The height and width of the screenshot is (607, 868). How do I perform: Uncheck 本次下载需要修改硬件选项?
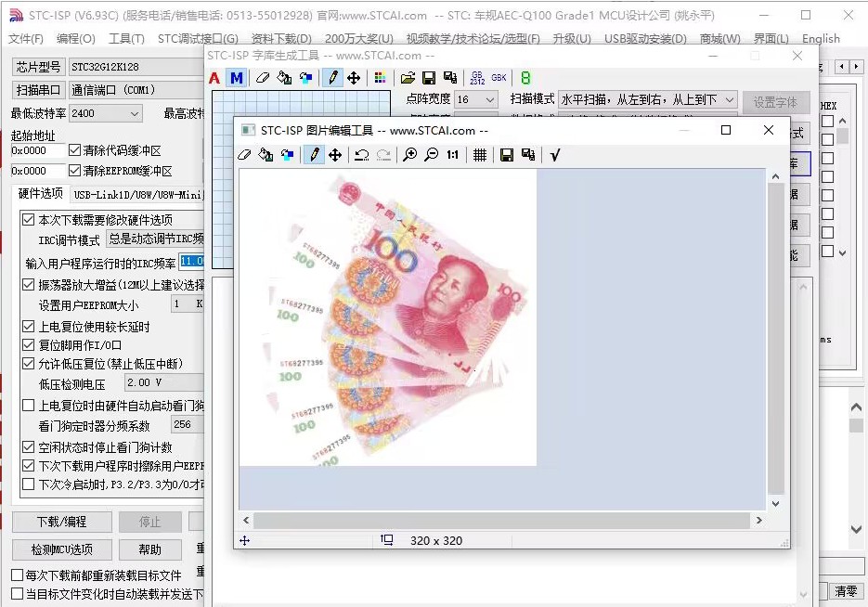[28, 220]
